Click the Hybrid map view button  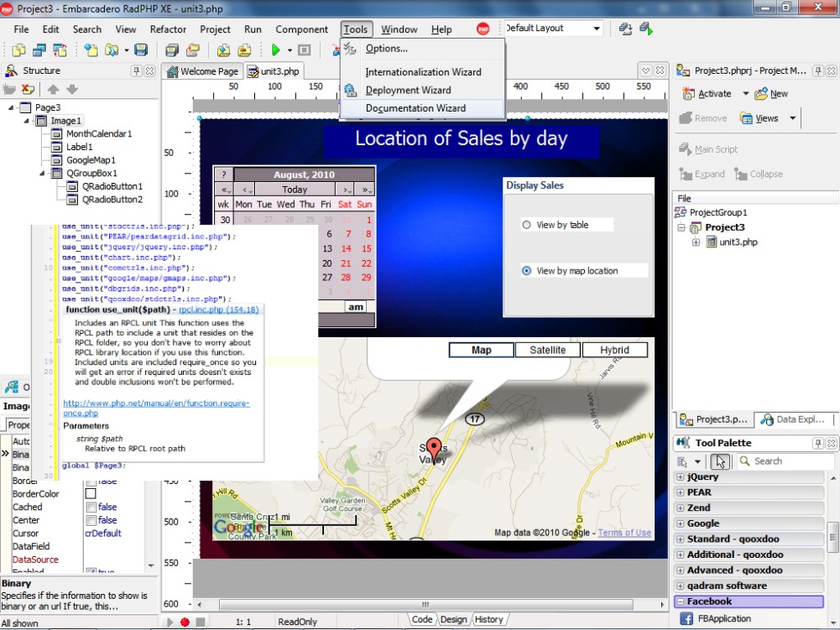615,350
